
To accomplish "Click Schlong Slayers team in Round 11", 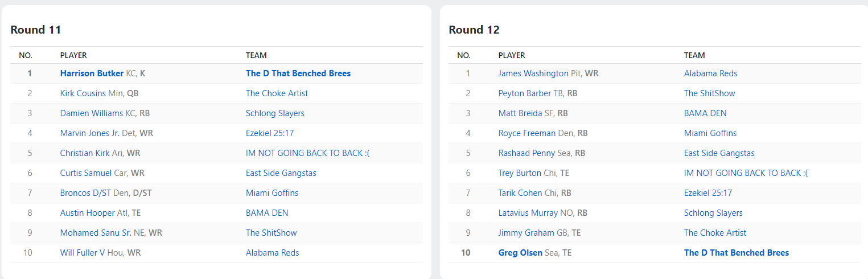I will [275, 113].
